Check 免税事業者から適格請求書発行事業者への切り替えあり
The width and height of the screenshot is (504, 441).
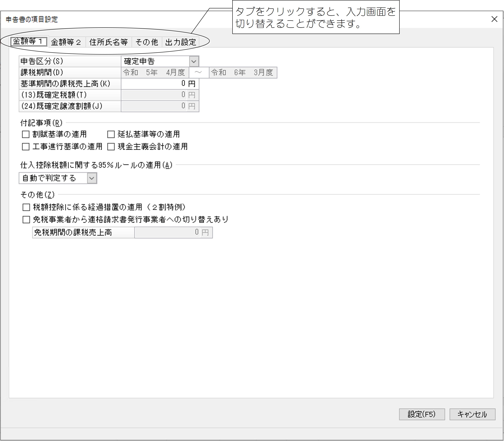coord(26,220)
